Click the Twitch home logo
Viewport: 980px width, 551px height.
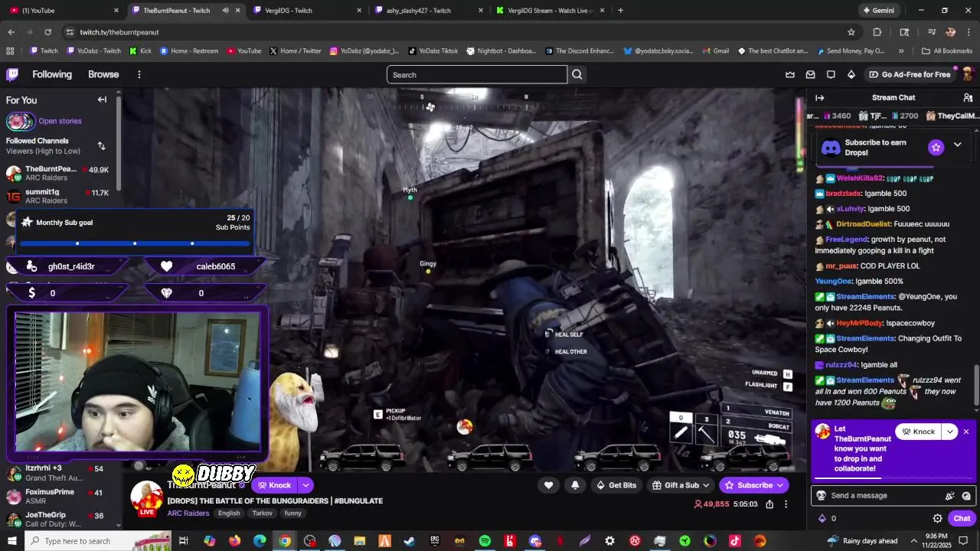(12, 74)
